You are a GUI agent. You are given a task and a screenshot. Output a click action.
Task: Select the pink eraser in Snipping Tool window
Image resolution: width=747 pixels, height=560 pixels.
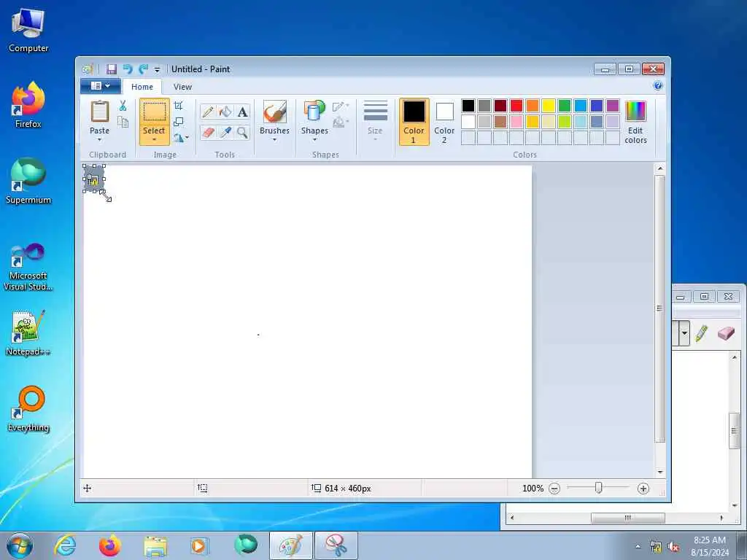pos(726,332)
